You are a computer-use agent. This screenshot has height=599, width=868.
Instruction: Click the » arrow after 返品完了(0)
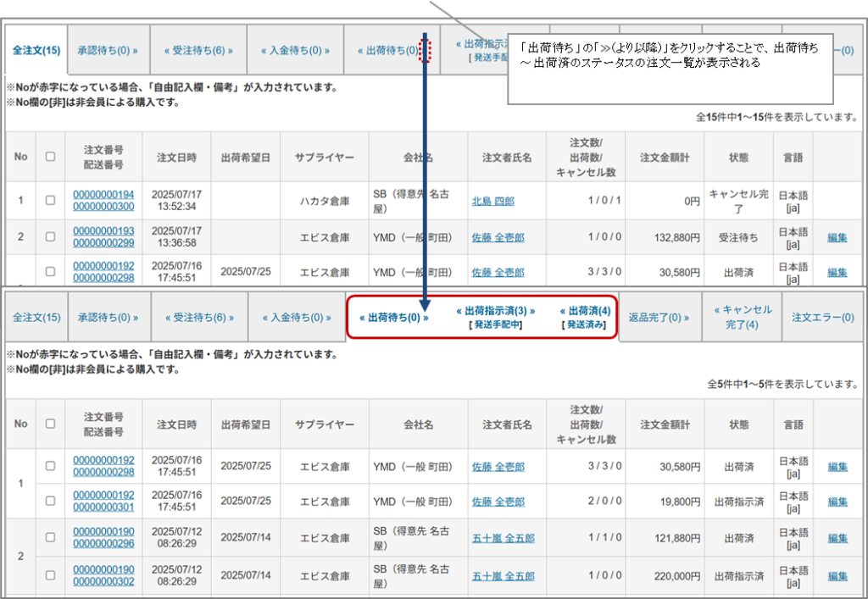coord(686,318)
